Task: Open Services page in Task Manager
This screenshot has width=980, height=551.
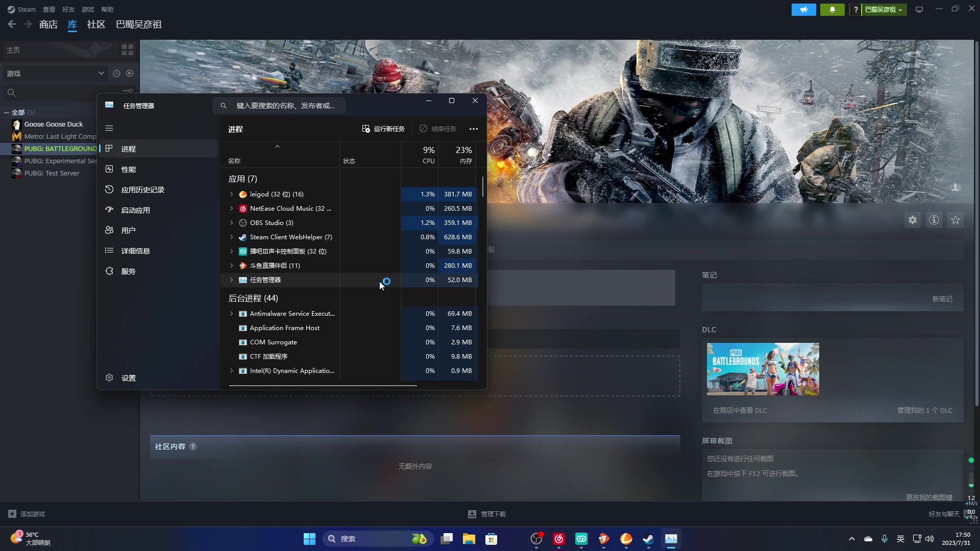Action: [158, 271]
